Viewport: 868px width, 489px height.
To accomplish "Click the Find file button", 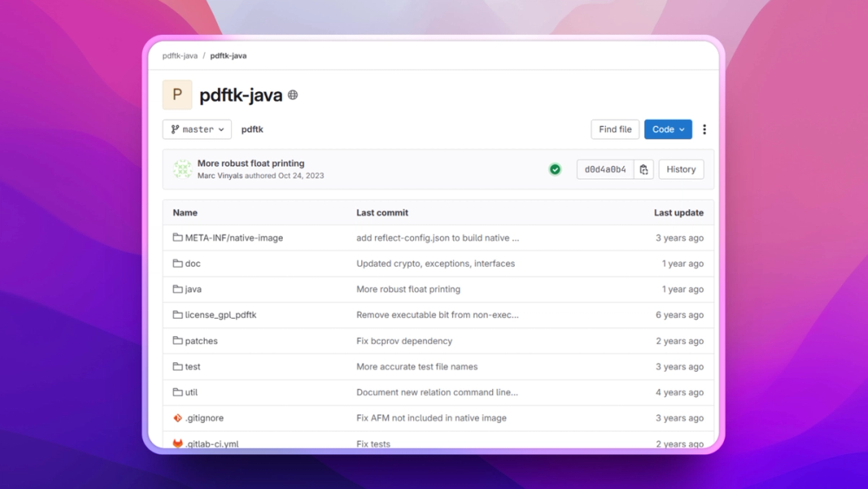I will click(615, 129).
